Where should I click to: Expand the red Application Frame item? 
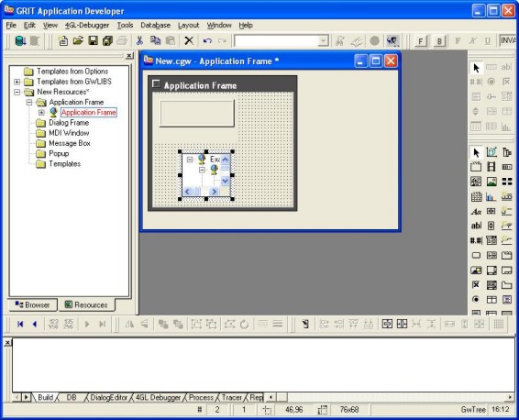pos(41,113)
